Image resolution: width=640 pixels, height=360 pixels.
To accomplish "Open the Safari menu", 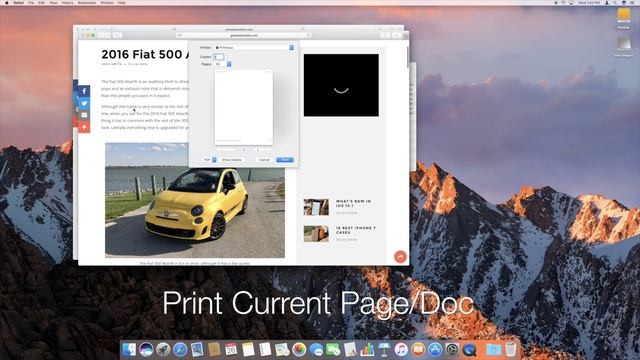I will (18, 2).
